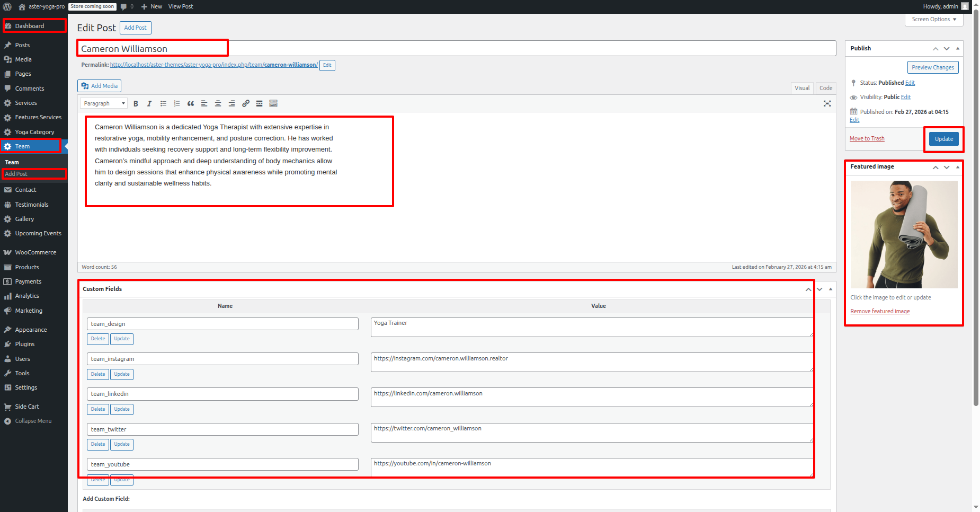The width and height of the screenshot is (980, 512).
Task: Apply italic formatting from the toolbar
Action: (149, 104)
